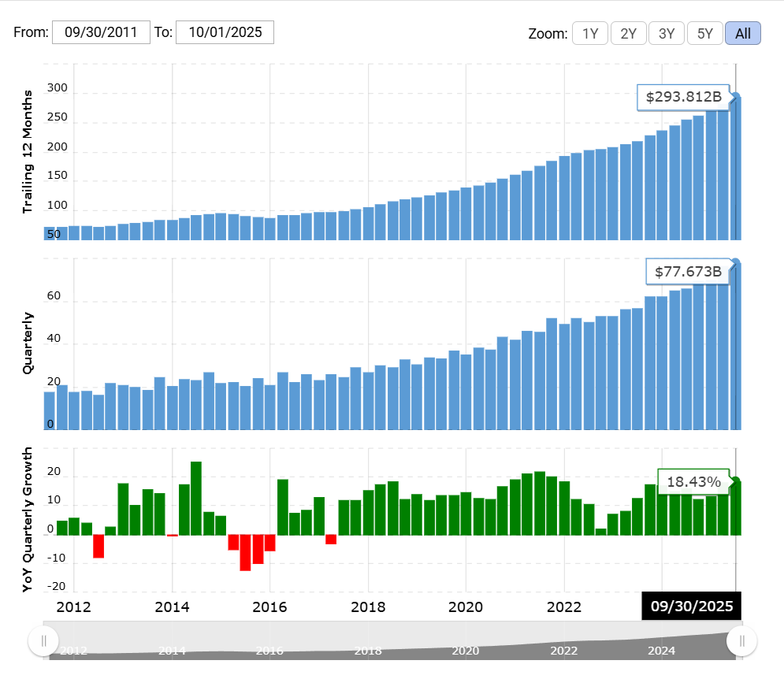Click first bar of Trailing 12 Months chart
The width and height of the screenshot is (784, 679).
click(x=50, y=233)
